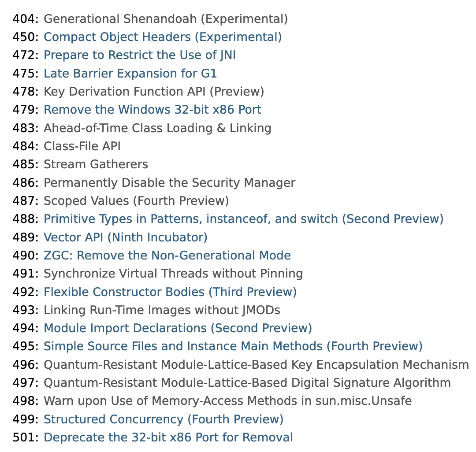Select Linking Run-Time Images without JMODs entry
Image resolution: width=476 pixels, height=452 pixels.
point(162,310)
